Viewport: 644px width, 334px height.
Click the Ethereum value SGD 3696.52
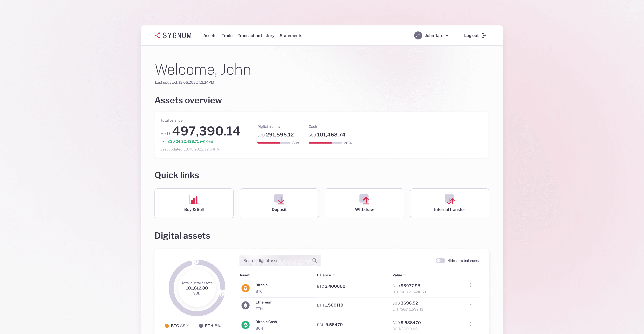click(x=405, y=303)
